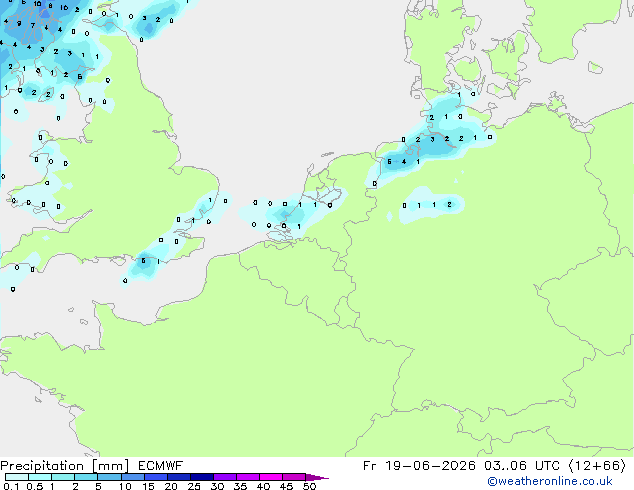Viewport: 634px width, 490px height.
Task: Click the date '19-06-2026' text
Action: pos(430,466)
